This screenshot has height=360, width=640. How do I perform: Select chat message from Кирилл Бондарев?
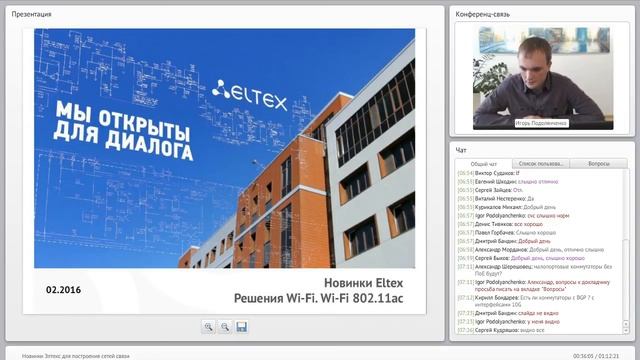[526, 301]
